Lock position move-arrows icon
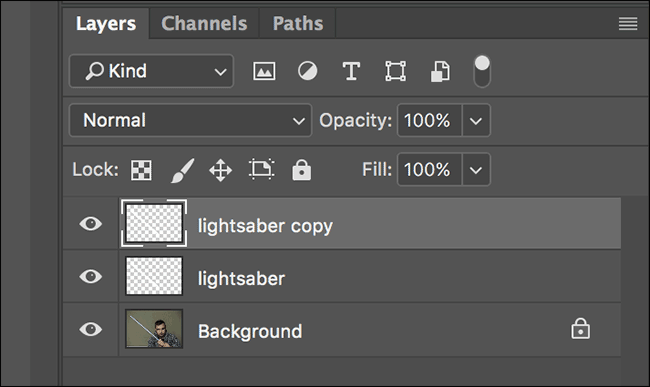The height and width of the screenshot is (387, 650). [221, 170]
